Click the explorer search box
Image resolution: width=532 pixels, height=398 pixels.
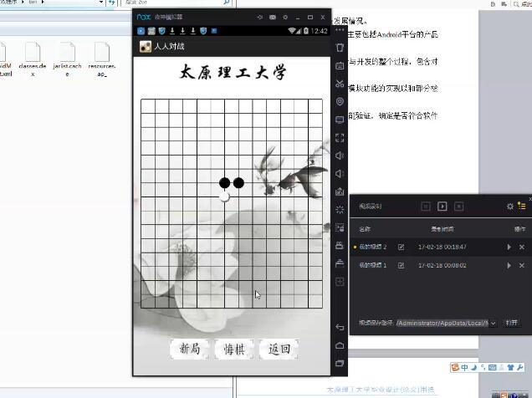point(176,2)
